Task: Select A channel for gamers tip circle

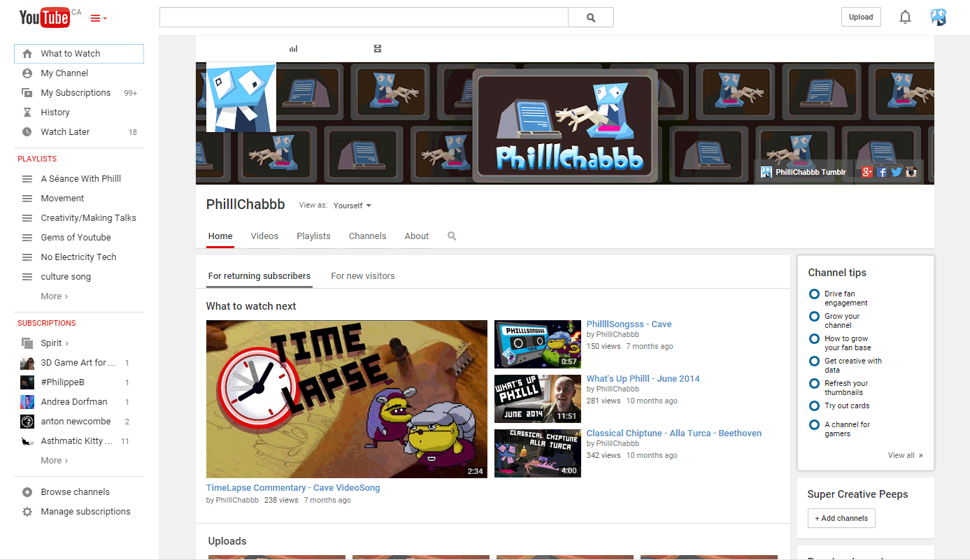Action: point(814,425)
